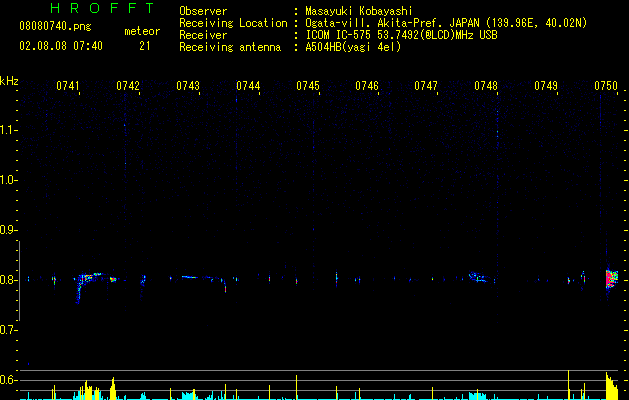The width and height of the screenshot is (629, 400).
Task: Click the 0747 time marker
Action: point(426,86)
